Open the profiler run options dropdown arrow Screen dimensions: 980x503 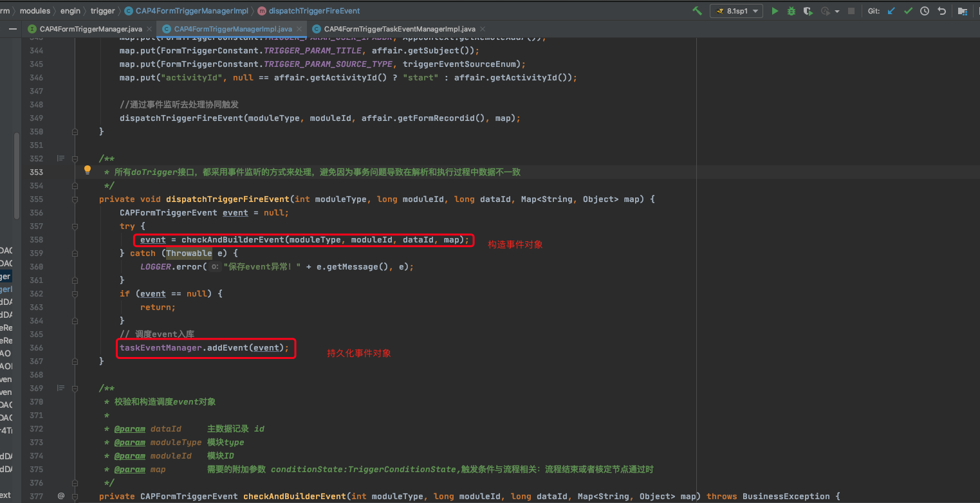(x=837, y=12)
